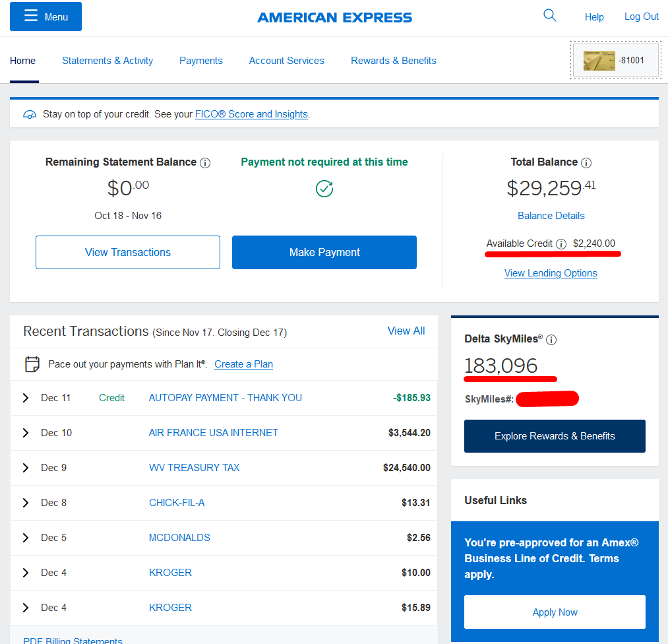Switch to Rewards & Benefits tab

pos(394,61)
